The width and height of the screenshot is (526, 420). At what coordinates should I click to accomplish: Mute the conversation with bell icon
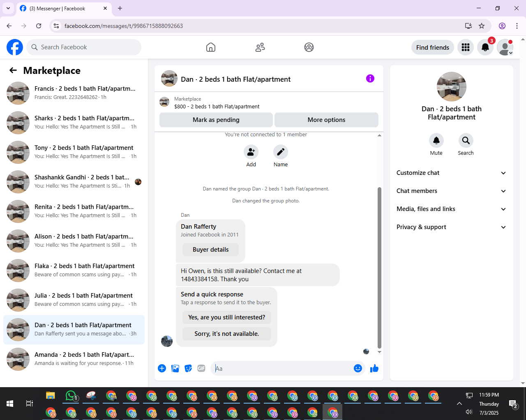coord(436,140)
